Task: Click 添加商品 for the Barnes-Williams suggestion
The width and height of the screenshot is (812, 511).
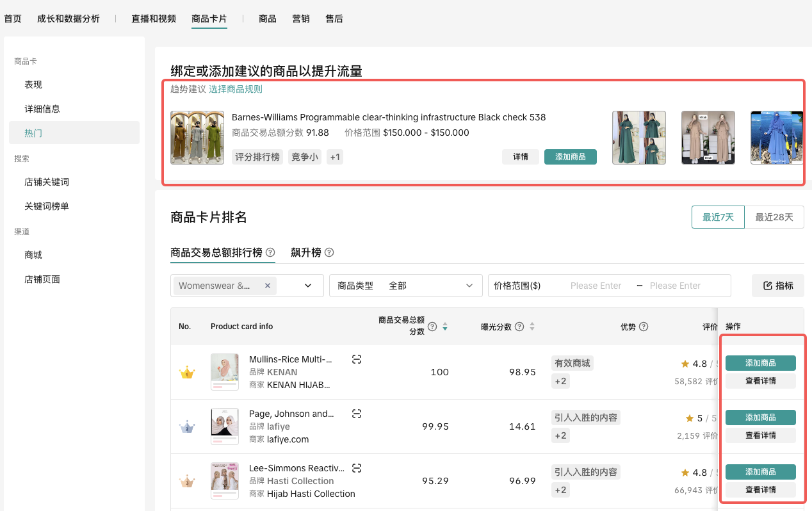Action: [x=570, y=157]
